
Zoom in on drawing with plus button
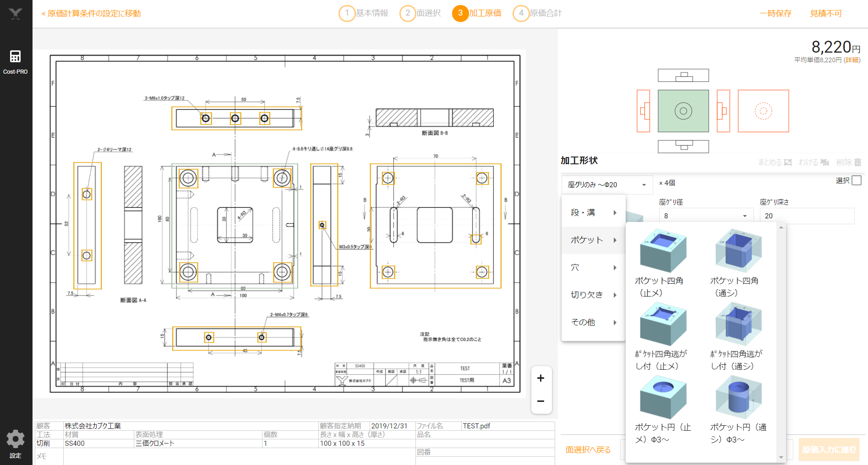pos(540,378)
